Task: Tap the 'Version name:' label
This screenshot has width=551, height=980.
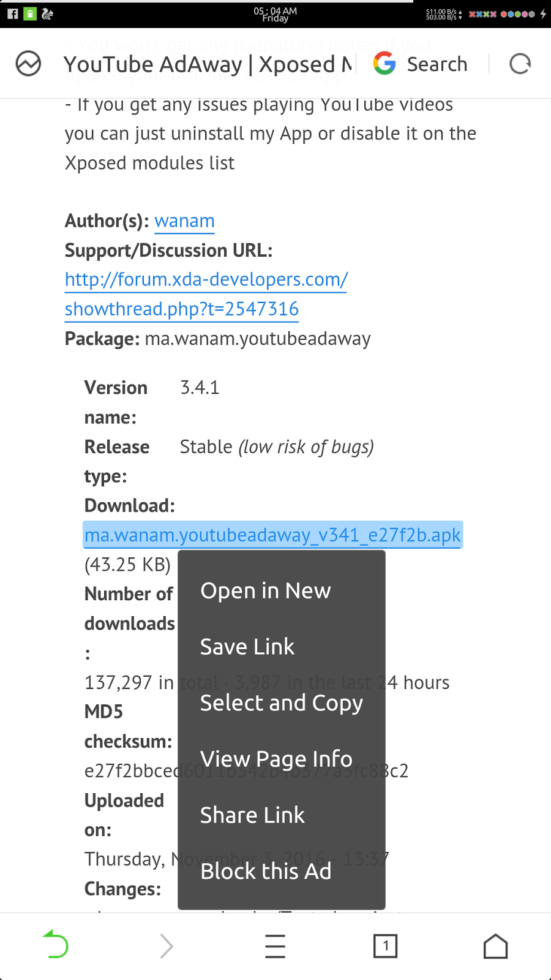Action: click(x=116, y=402)
